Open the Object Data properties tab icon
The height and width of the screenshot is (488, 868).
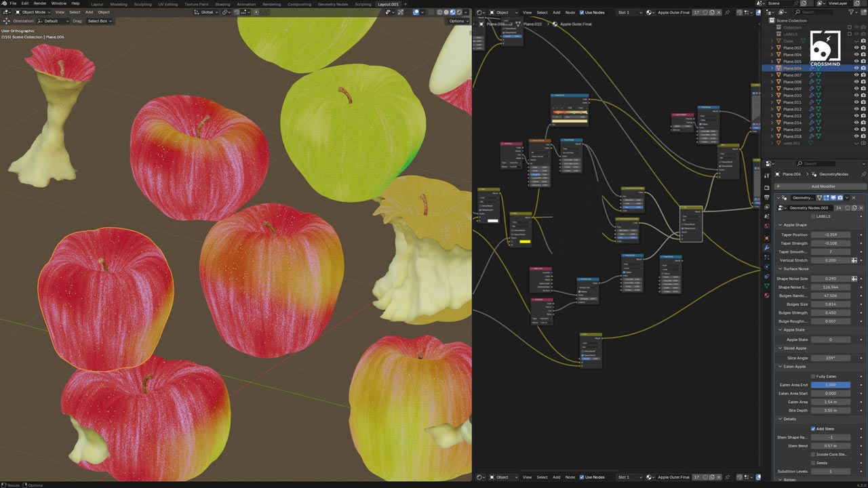767,285
